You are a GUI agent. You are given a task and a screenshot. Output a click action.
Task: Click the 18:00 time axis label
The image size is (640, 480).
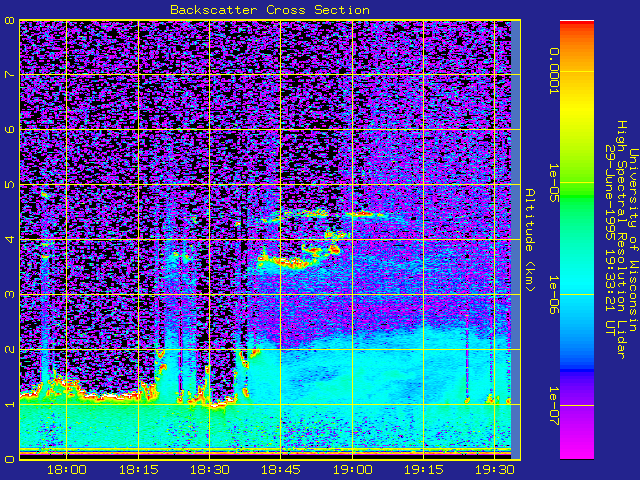(x=67, y=470)
